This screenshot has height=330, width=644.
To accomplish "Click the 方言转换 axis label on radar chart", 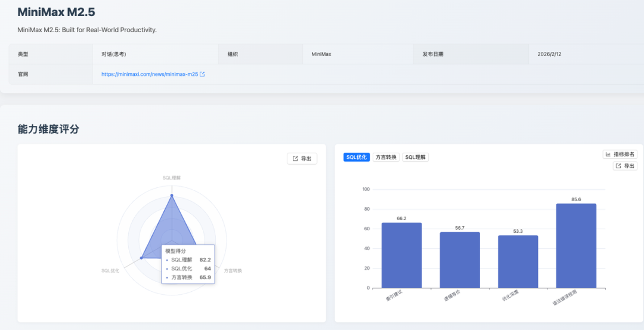I will 233,270.
